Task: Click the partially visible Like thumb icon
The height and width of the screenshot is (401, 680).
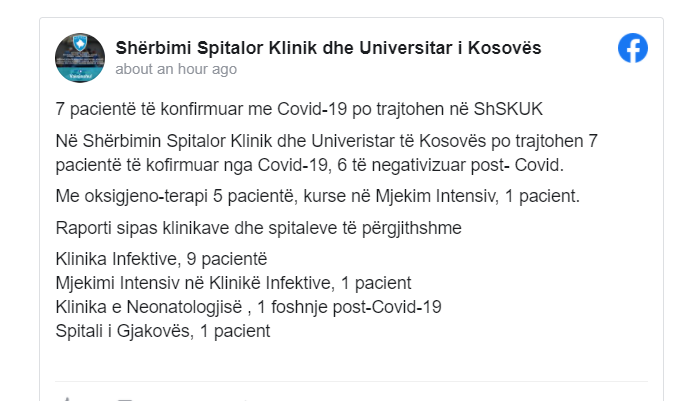Action: (67, 399)
